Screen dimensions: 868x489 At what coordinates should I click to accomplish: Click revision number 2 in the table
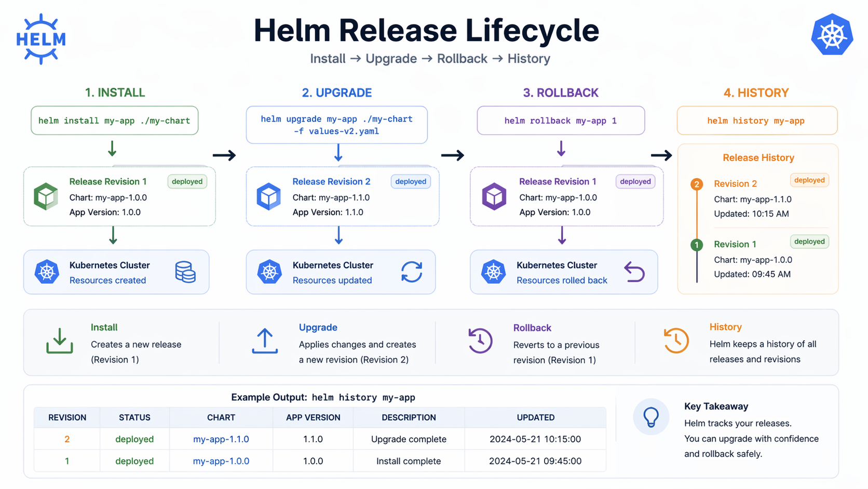click(x=67, y=439)
